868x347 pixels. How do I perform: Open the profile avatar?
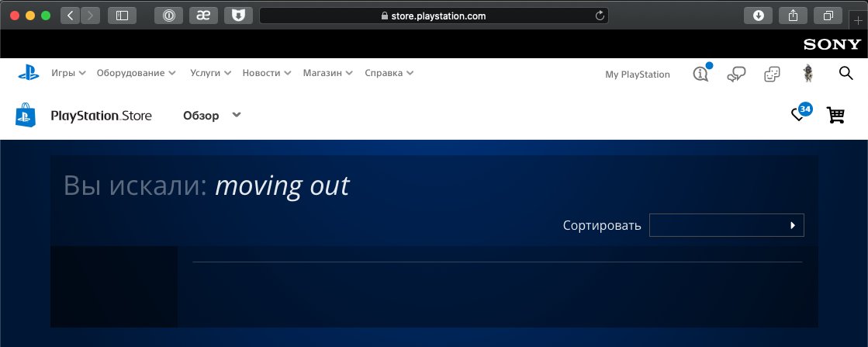coord(808,73)
